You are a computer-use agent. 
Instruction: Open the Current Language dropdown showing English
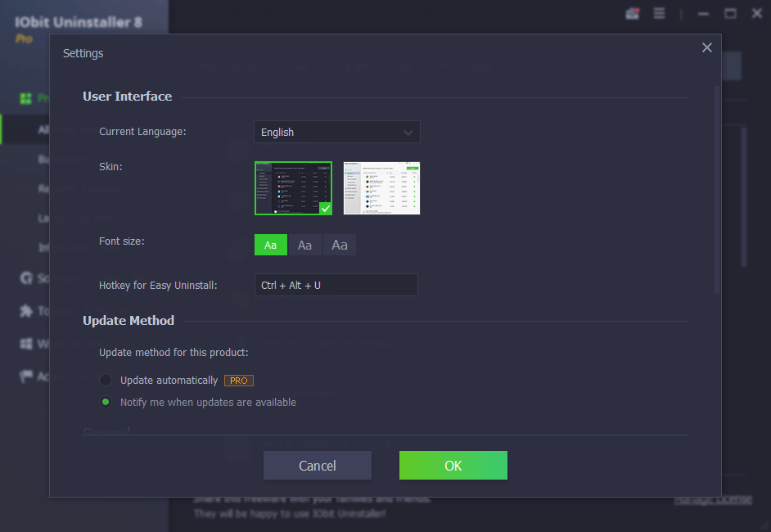click(x=337, y=132)
